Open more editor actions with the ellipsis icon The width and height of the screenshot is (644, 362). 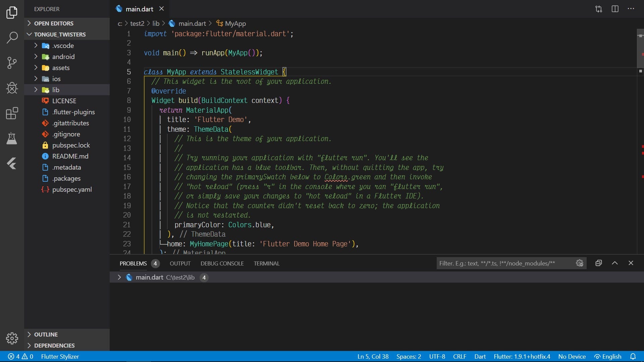pos(631,9)
